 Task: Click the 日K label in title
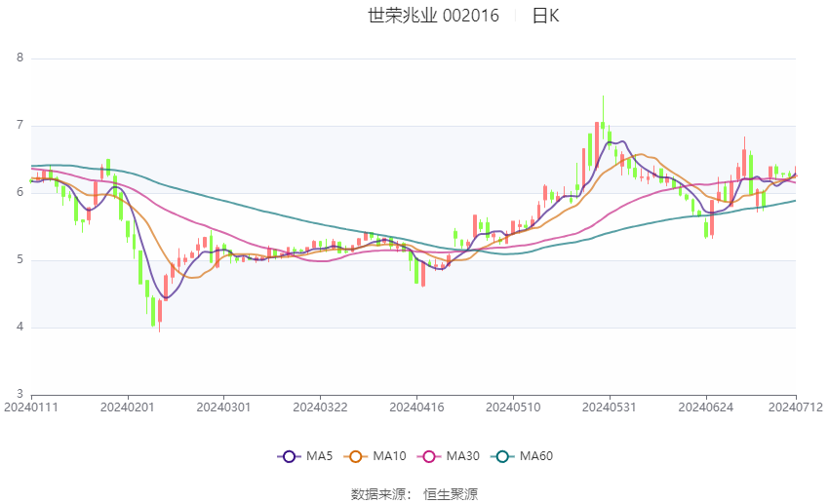545,16
